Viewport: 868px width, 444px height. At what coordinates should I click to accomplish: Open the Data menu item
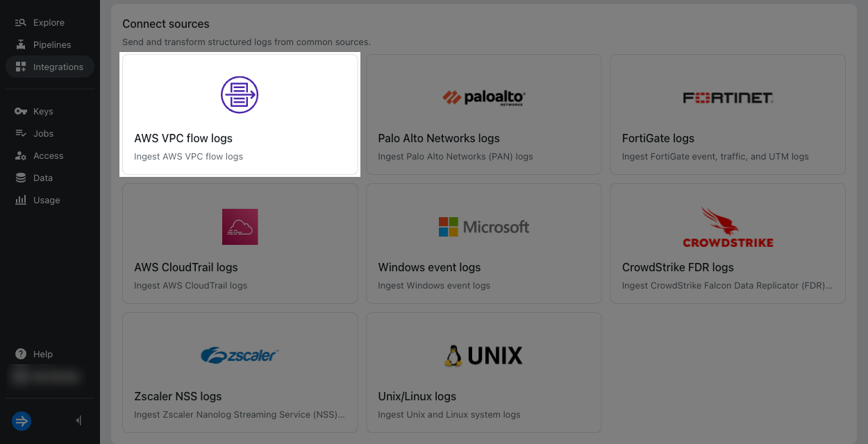click(43, 178)
